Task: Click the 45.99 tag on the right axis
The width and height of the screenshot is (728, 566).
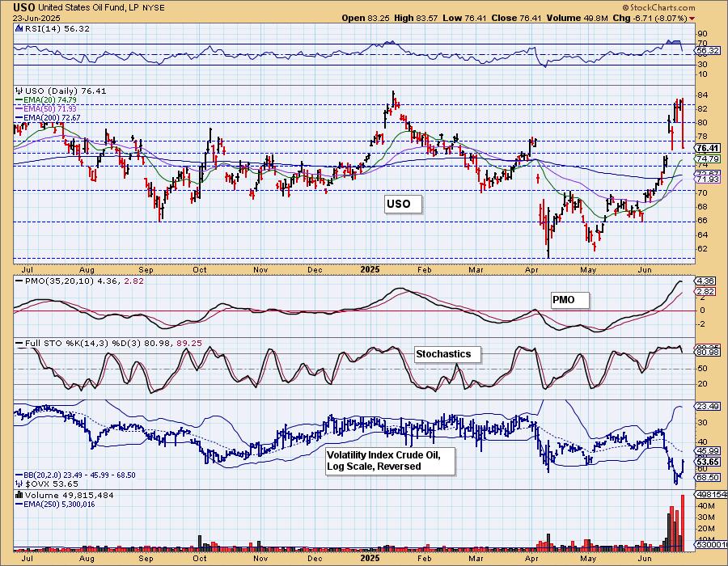Action: point(709,451)
